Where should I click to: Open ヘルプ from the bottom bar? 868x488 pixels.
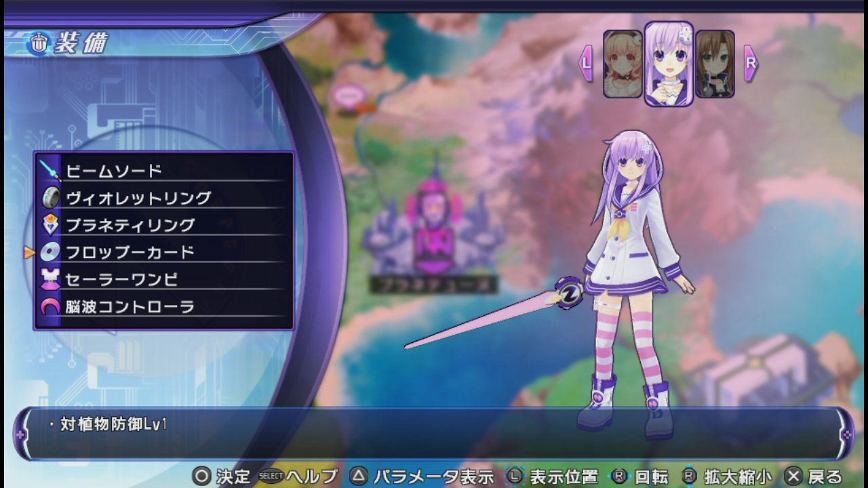tap(312, 476)
